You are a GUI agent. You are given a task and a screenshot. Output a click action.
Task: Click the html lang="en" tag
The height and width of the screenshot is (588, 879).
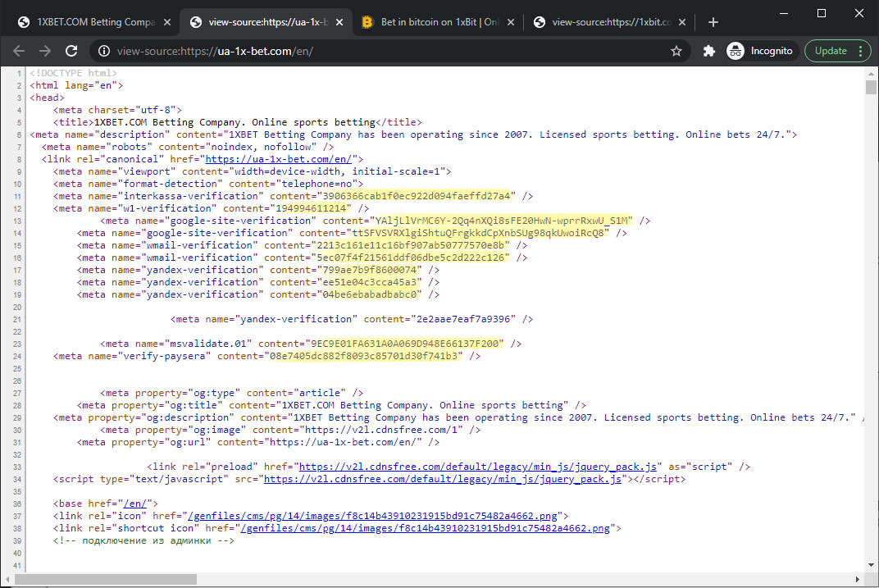coord(76,85)
